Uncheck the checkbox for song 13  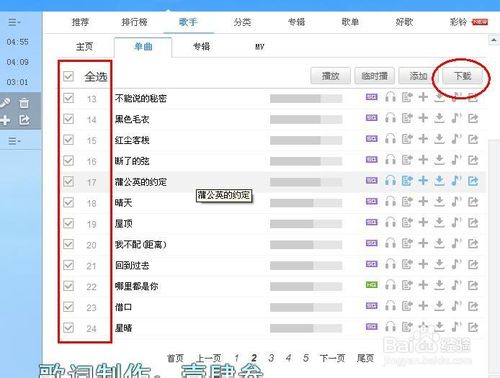(68, 98)
